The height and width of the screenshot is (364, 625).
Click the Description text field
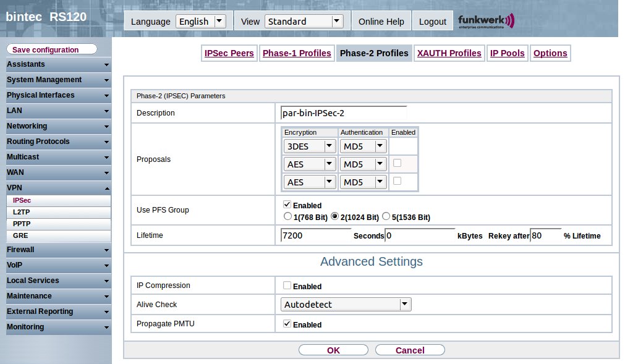(x=344, y=113)
